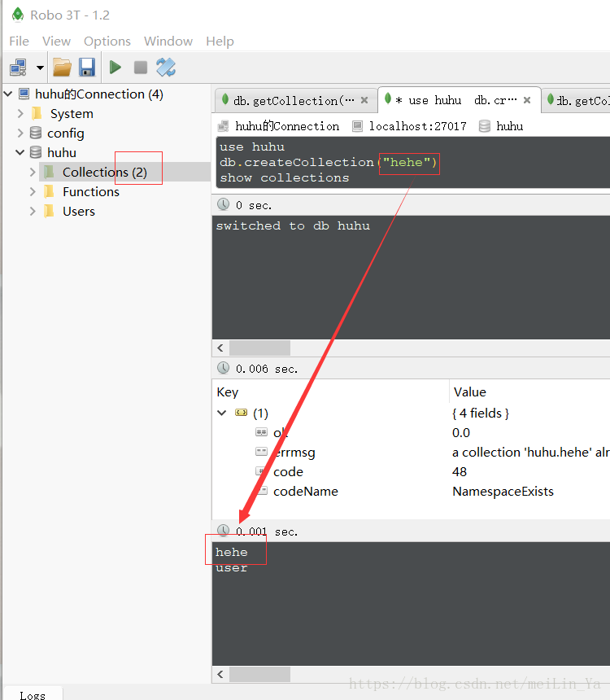Expand the System folder node

click(20, 113)
